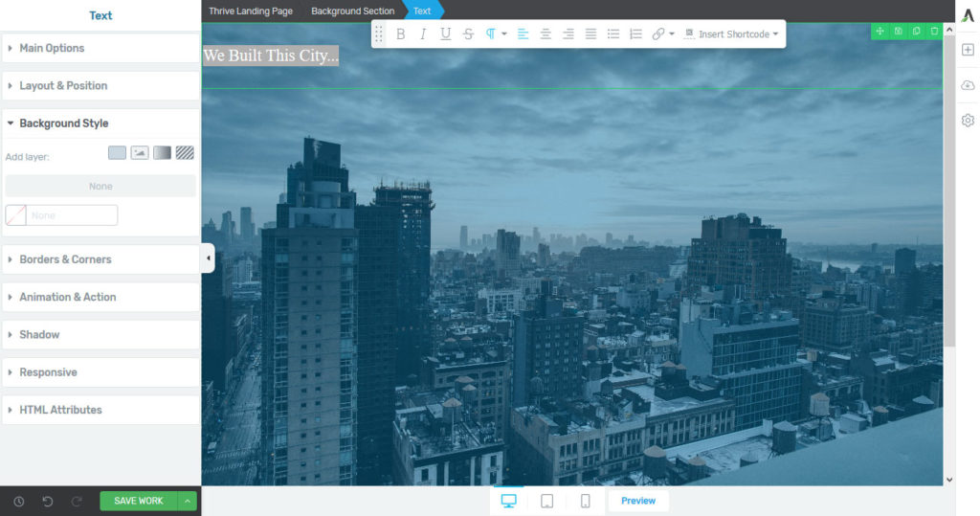Click the None layer placeholder

pyautogui.click(x=100, y=187)
